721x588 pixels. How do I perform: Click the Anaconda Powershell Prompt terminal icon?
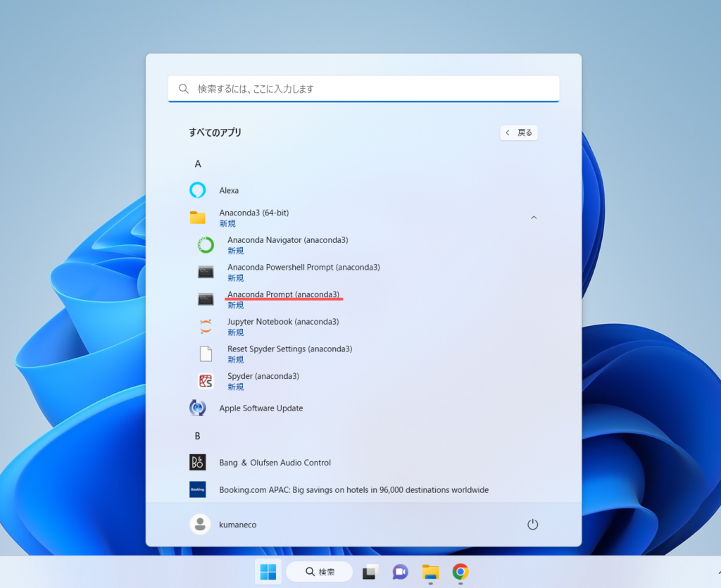[x=206, y=272]
